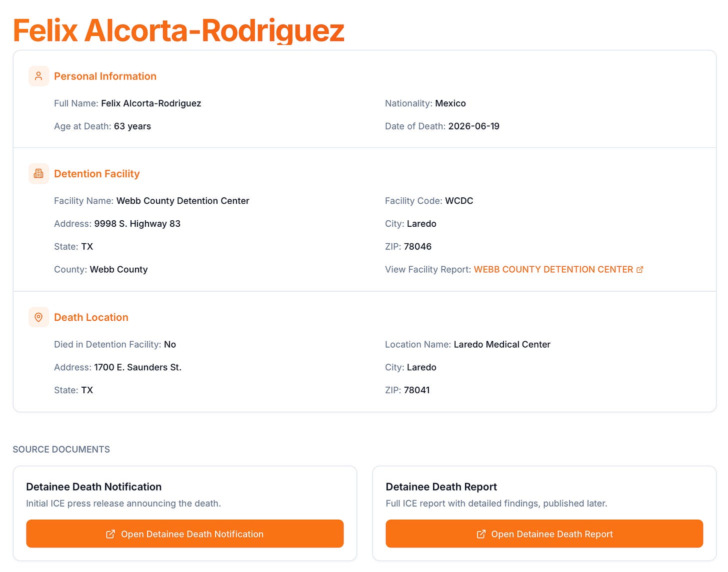Click external-link icon in Death Notification button
728x572 pixels.
pos(110,534)
